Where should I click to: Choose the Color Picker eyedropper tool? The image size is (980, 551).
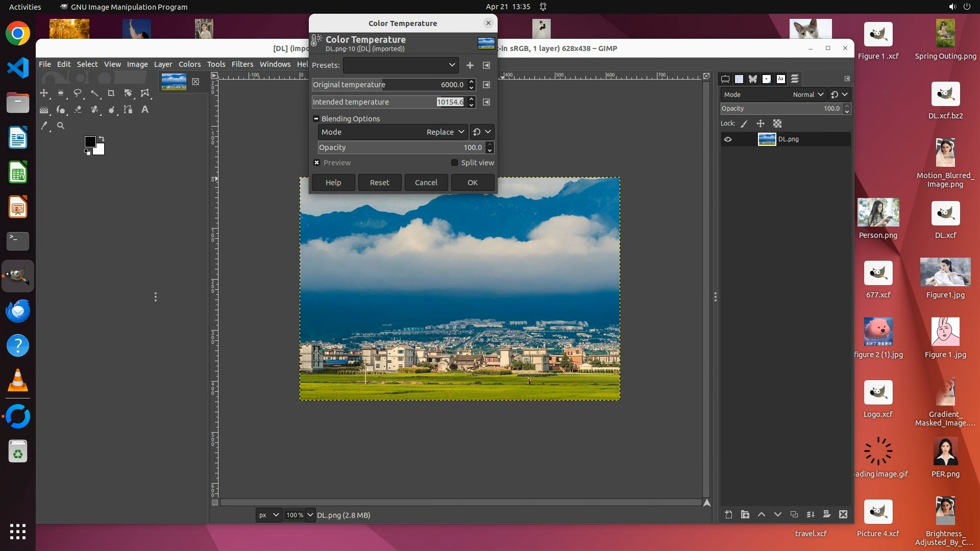click(44, 126)
